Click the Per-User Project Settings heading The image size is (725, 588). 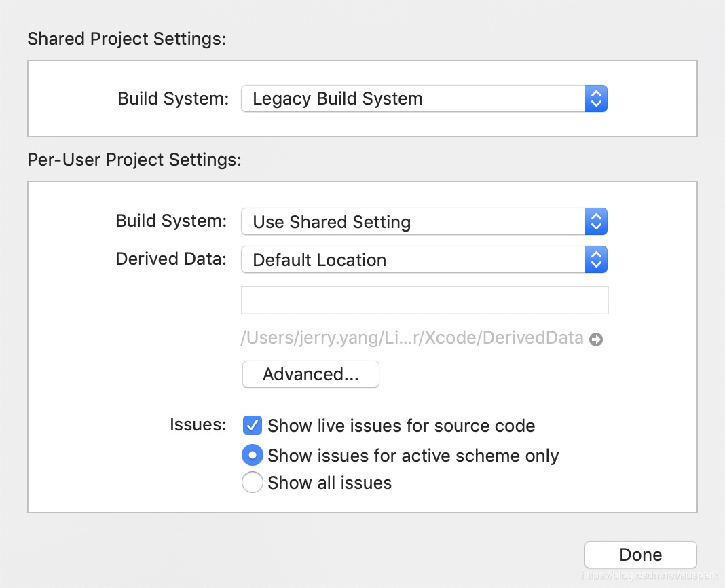tap(134, 160)
